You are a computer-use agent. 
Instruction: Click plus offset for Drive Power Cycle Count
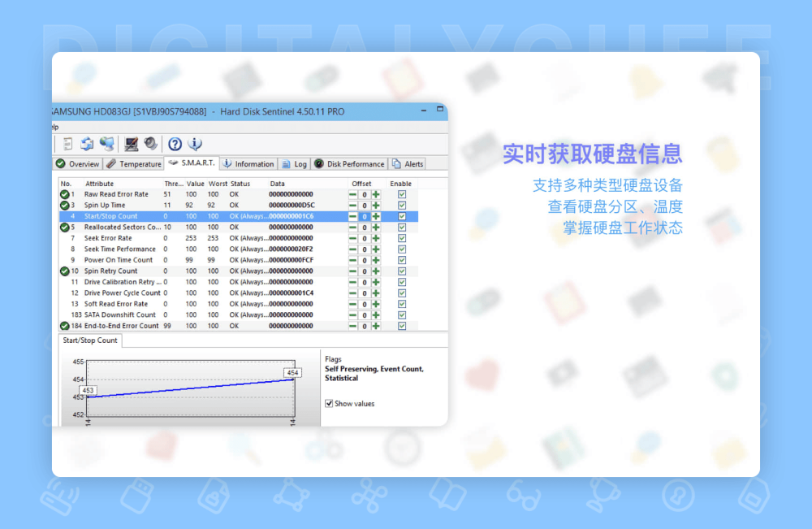pyautogui.click(x=376, y=293)
